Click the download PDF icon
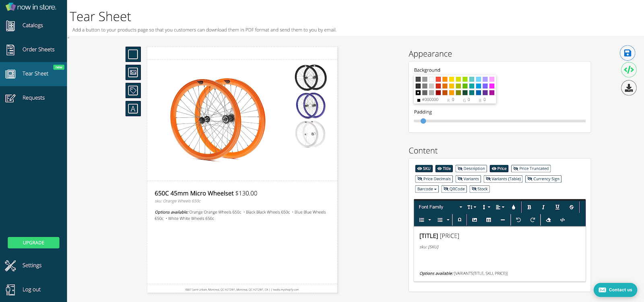 [628, 88]
